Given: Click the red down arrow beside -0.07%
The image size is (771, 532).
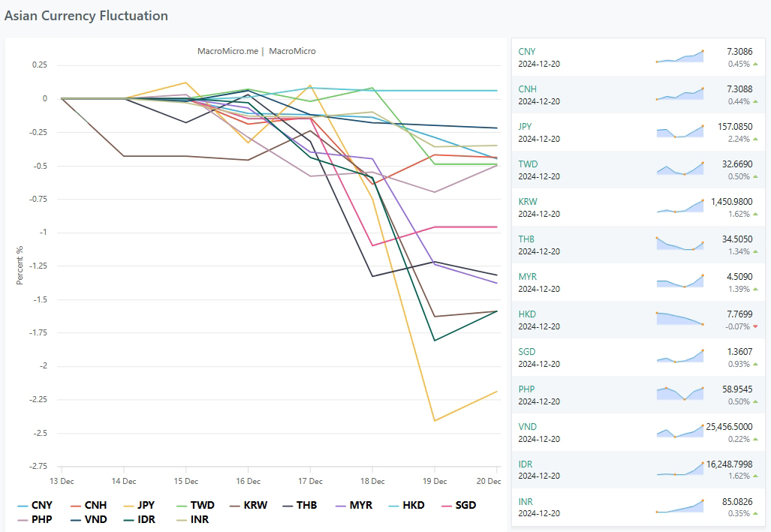Looking at the screenshot, I should (755, 326).
